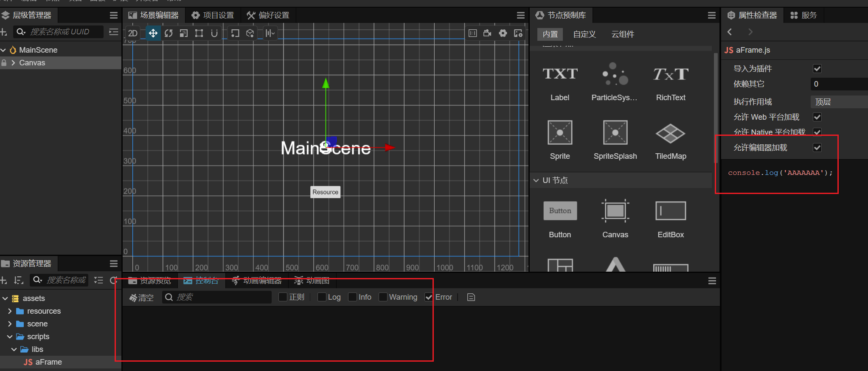This screenshot has width=868, height=371.
Task: Expand the resources folder
Action: [10, 311]
